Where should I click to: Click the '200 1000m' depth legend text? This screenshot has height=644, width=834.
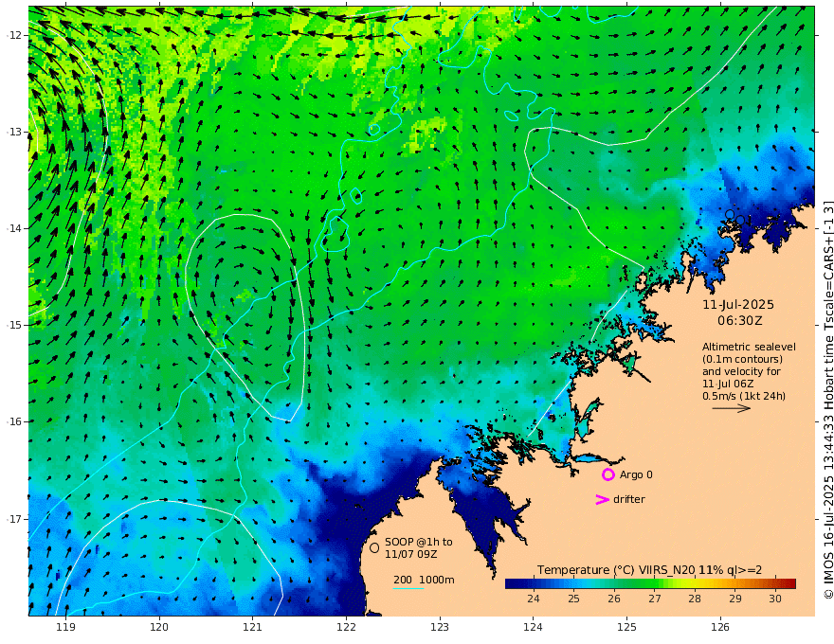424,580
